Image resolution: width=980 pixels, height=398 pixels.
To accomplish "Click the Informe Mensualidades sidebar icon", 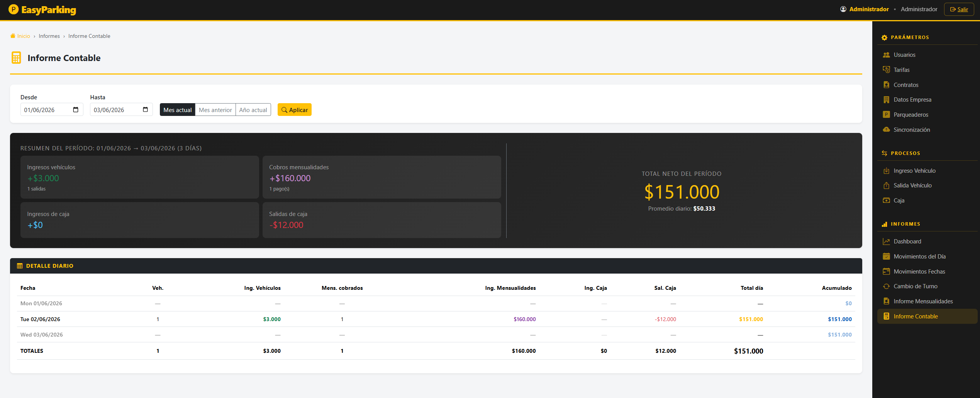I will click(887, 301).
